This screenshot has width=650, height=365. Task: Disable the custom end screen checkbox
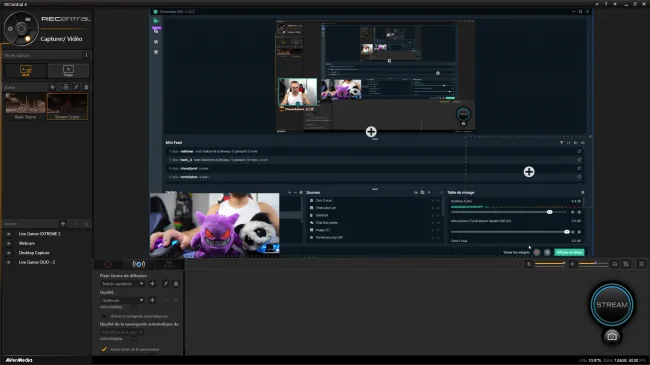point(104,349)
